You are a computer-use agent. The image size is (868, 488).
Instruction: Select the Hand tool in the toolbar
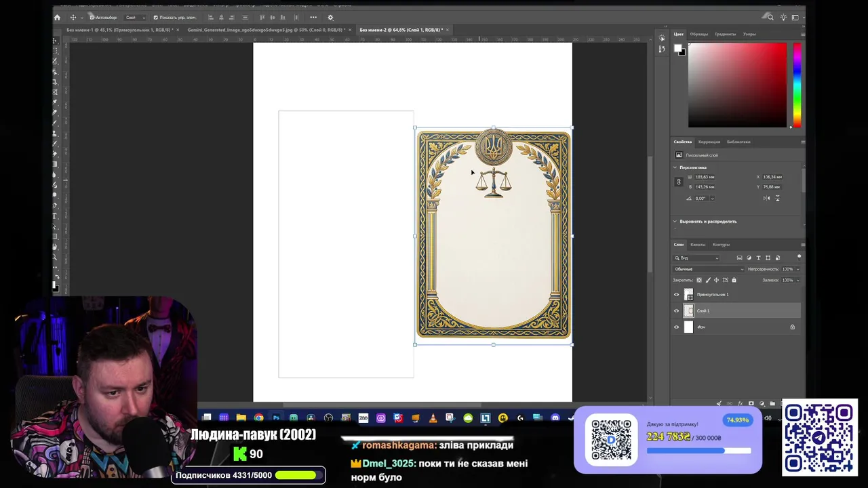tap(55, 247)
